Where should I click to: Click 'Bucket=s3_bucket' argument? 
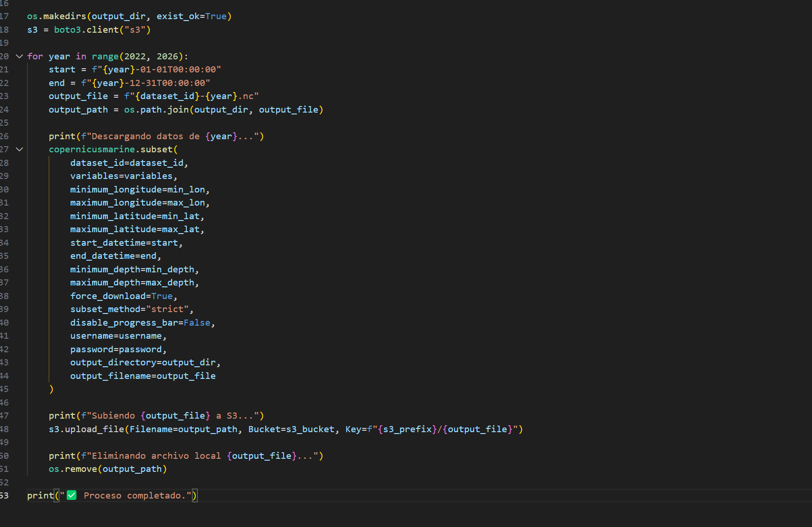pos(292,429)
